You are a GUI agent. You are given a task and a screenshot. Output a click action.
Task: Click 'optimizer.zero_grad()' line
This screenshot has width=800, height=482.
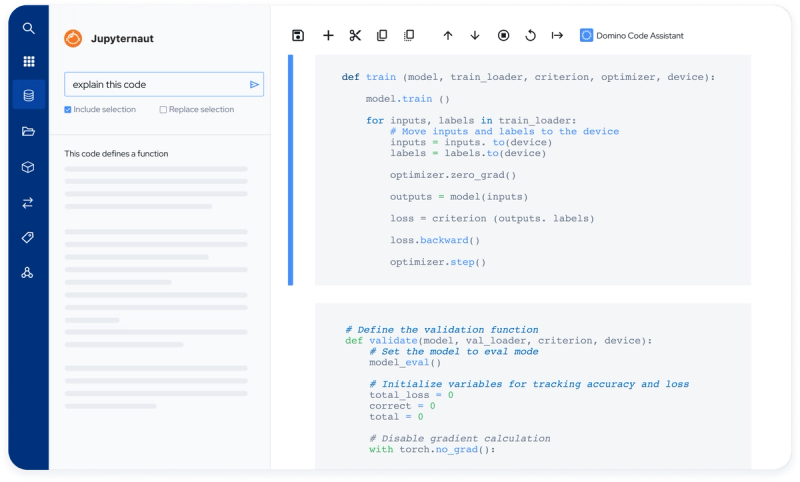click(x=453, y=175)
